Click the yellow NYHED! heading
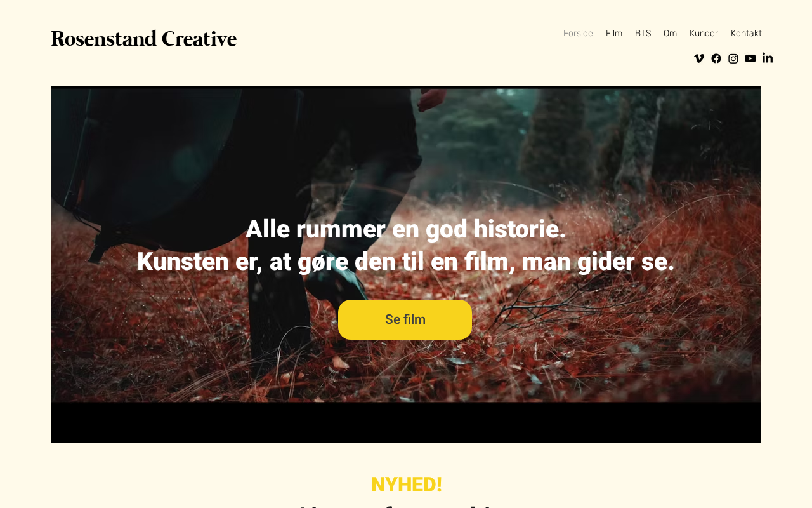Viewport: 812px width, 508px height. pos(406,485)
